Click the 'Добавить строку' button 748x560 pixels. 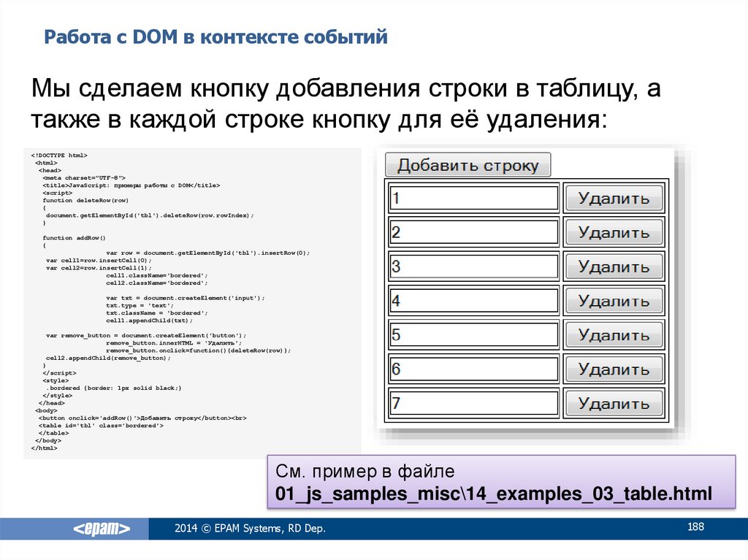[467, 165]
